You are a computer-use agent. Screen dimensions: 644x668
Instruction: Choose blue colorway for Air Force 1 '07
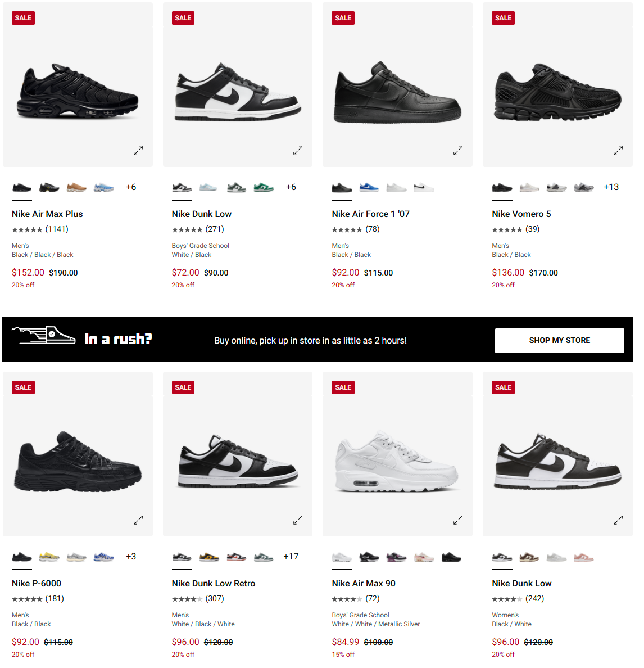pos(369,187)
